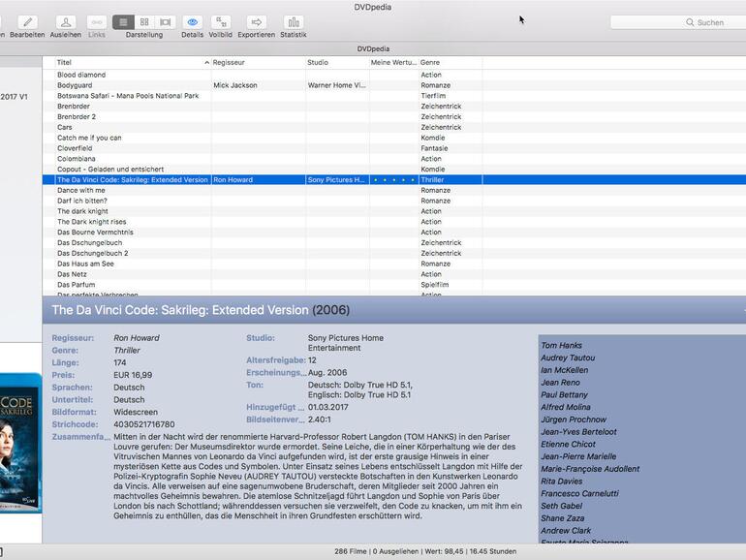This screenshot has height=560, width=746.
Task: Switch to grid view in Darstellung
Action: coord(144,22)
